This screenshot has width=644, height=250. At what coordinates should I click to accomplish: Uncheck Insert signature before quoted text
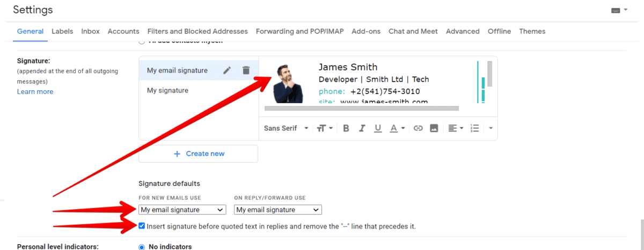point(142,226)
